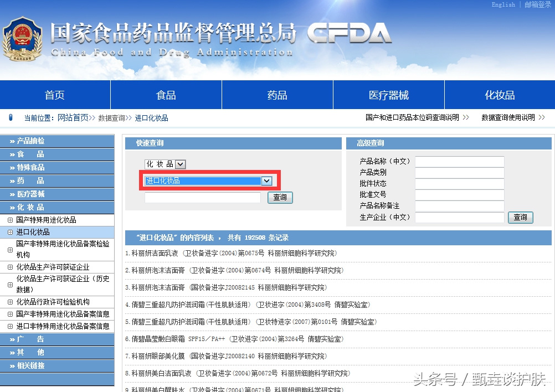Click the 批准文号 input field

[x=459, y=194]
